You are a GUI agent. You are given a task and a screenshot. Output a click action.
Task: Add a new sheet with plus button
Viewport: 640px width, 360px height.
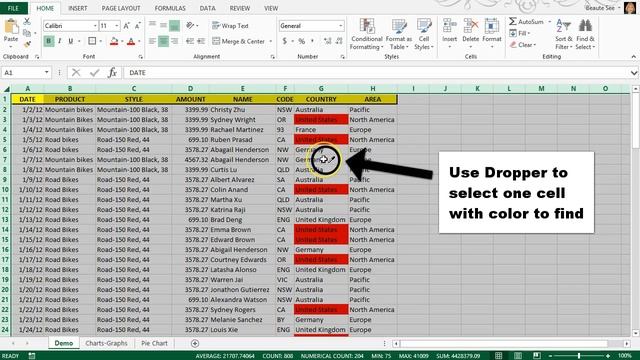coord(195,343)
